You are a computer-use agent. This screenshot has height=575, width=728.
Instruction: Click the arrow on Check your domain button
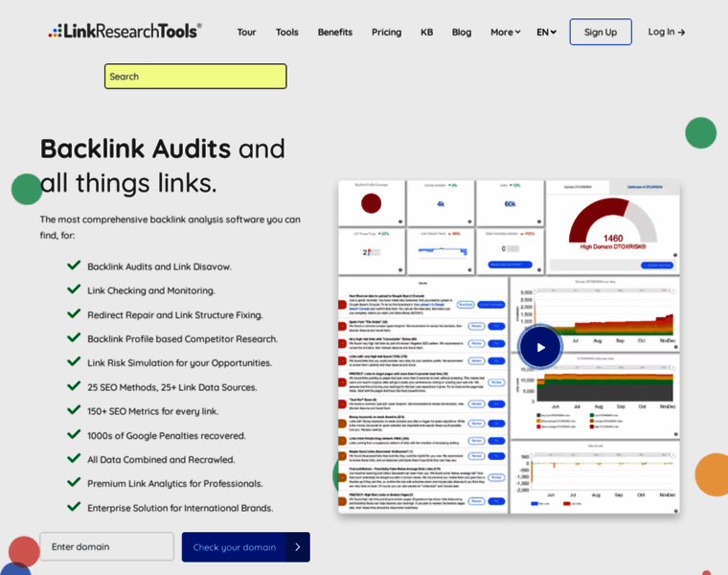pos(298,547)
